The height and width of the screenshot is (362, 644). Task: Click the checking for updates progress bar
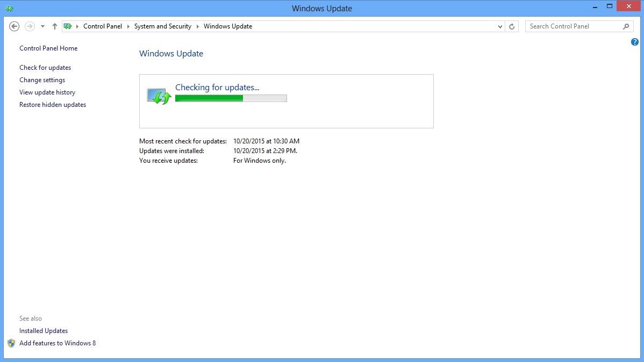click(231, 98)
